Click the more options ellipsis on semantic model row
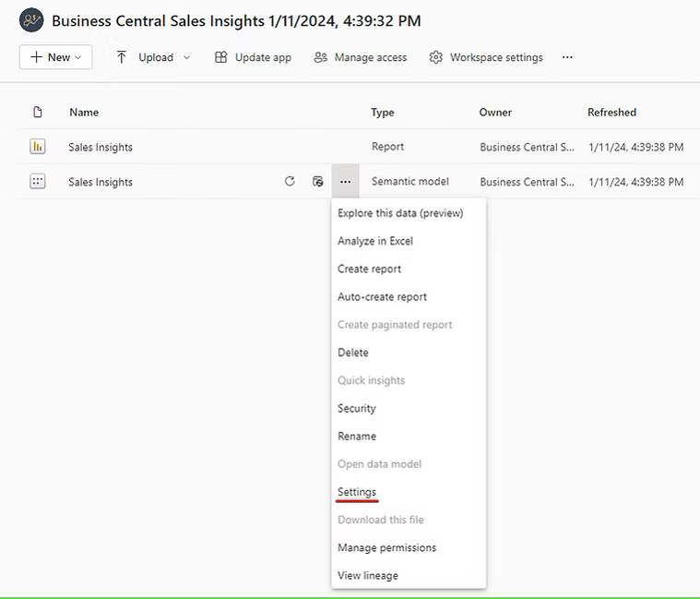The image size is (700, 599). pyautogui.click(x=345, y=182)
